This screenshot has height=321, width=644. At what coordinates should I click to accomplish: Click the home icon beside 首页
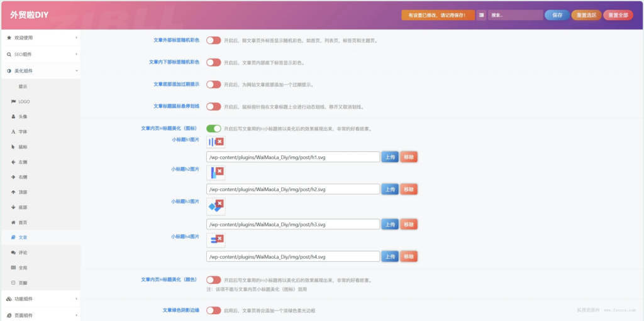(14, 222)
